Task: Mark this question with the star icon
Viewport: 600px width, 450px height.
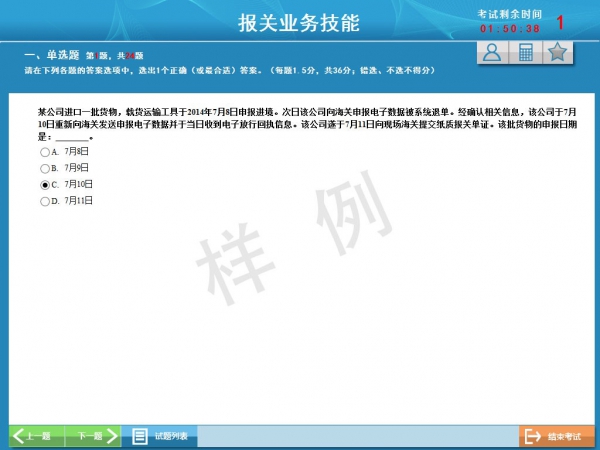Action: 558,53
